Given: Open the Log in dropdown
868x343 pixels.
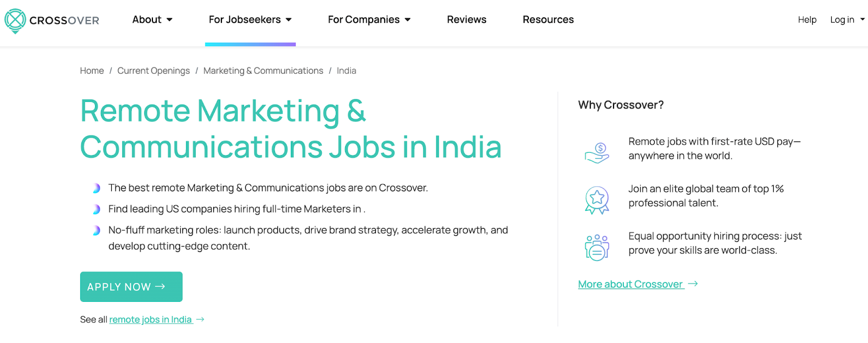Looking at the screenshot, I should pos(847,20).
